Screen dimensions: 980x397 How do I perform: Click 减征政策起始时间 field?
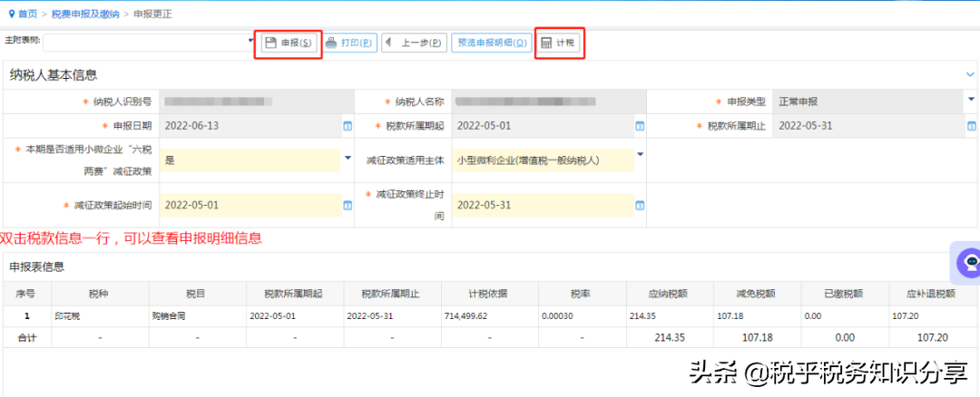pos(250,205)
